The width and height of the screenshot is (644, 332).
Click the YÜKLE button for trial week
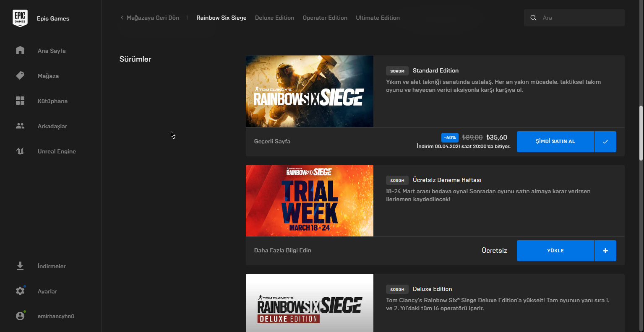(x=555, y=251)
